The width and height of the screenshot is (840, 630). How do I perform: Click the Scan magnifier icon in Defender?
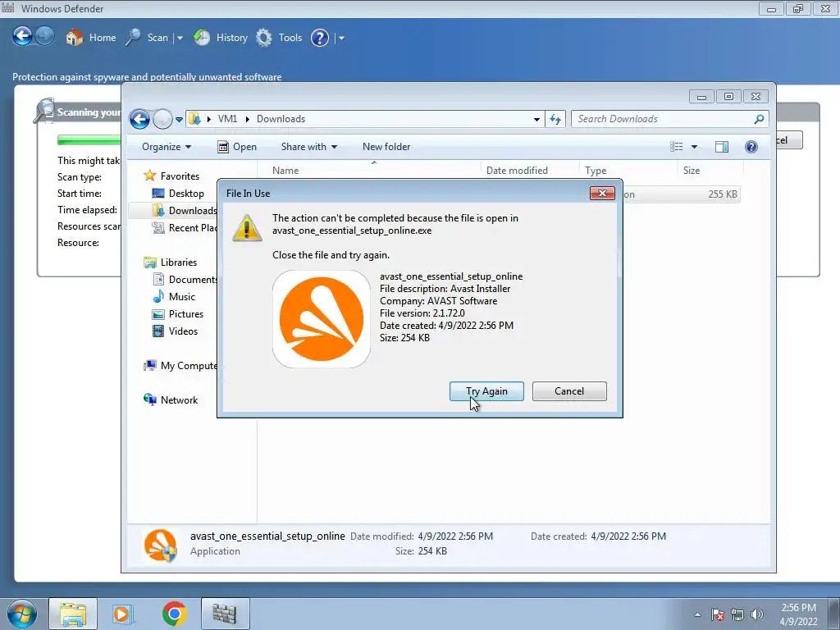[133, 38]
